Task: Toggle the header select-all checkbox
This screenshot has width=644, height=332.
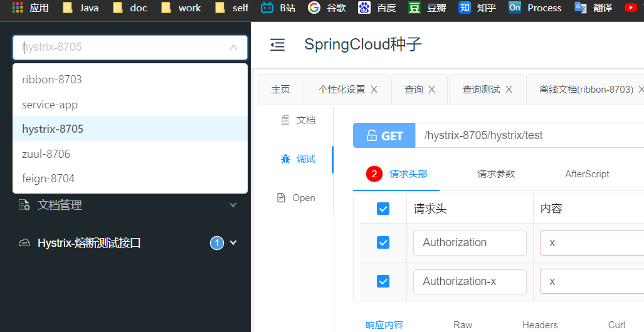Action: click(x=383, y=209)
